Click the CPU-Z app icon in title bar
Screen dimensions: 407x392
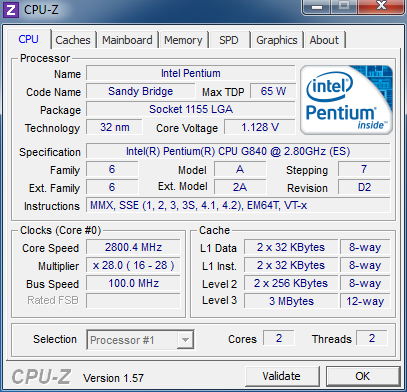click(x=11, y=10)
